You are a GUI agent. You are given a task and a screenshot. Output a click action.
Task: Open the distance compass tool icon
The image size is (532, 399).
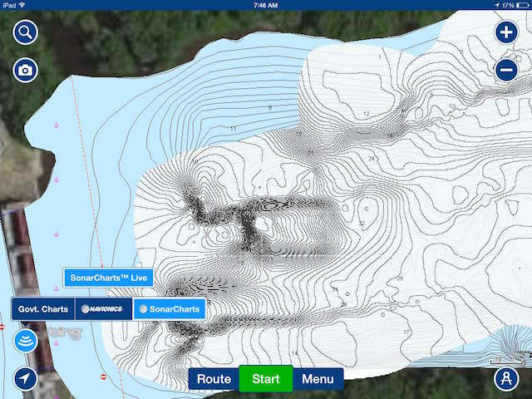click(x=505, y=378)
